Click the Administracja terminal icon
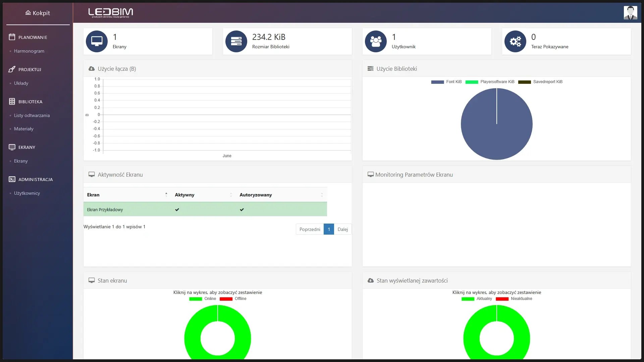The height and width of the screenshot is (362, 644). click(x=11, y=179)
